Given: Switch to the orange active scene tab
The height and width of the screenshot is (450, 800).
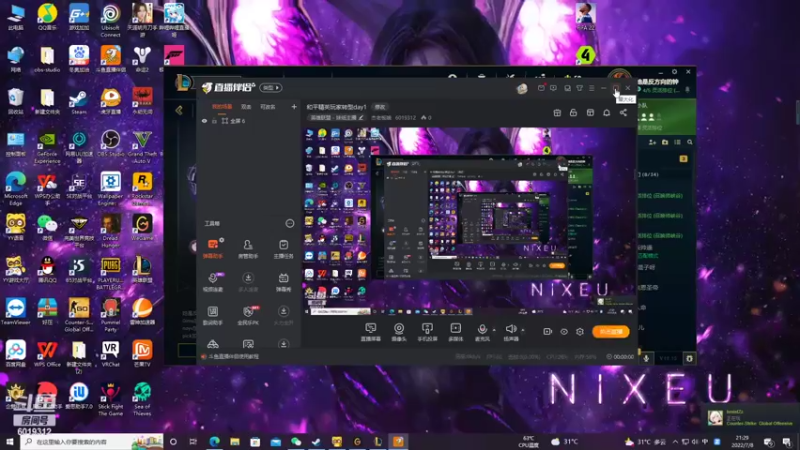Looking at the screenshot, I should (222, 107).
